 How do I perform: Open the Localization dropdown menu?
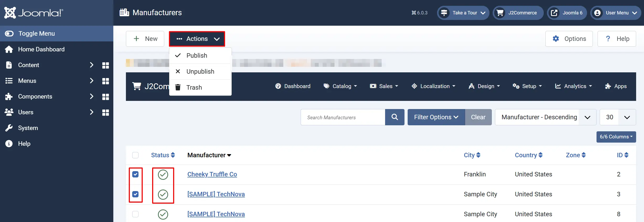(x=433, y=86)
